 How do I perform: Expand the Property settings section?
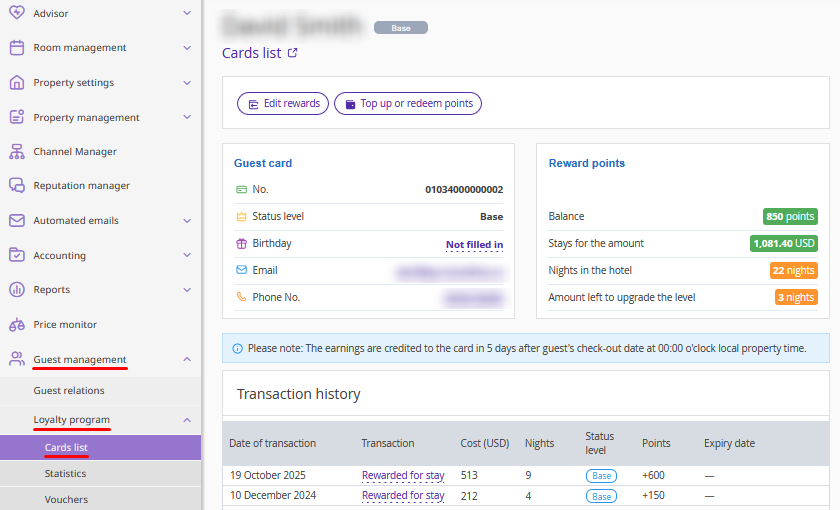pos(187,83)
